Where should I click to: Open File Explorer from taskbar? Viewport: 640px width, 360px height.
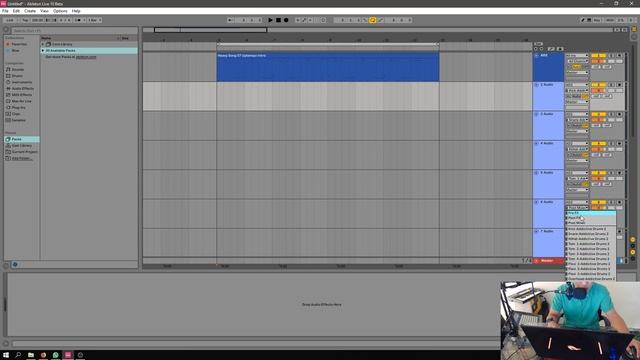click(31, 355)
